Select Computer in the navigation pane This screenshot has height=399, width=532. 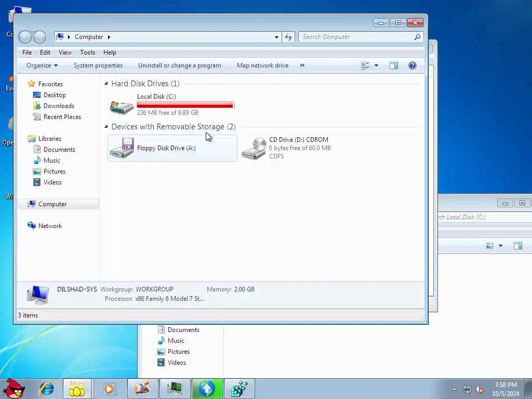[52, 204]
